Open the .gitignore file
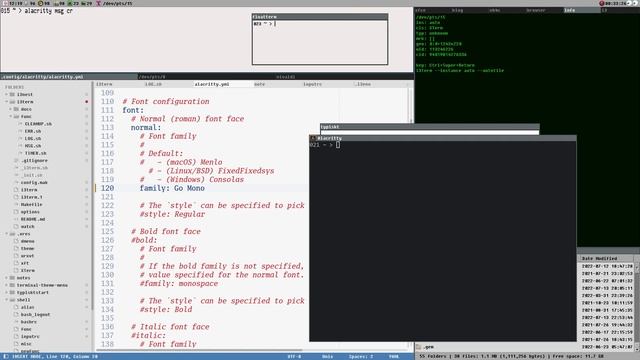 [34, 160]
